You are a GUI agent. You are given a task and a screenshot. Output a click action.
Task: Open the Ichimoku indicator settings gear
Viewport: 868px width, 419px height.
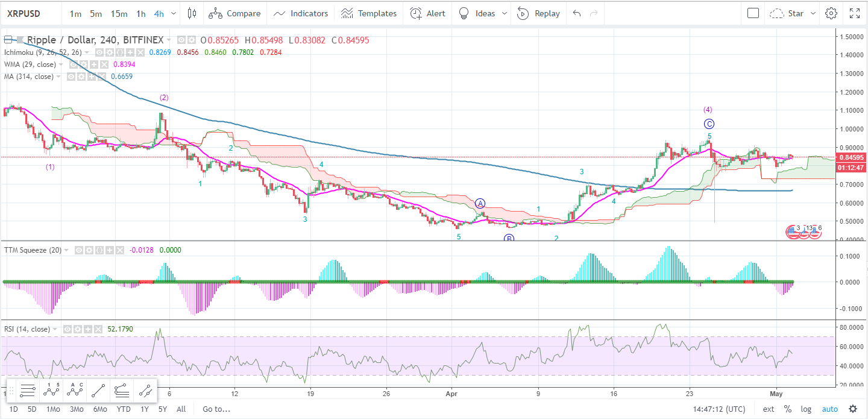tap(109, 52)
